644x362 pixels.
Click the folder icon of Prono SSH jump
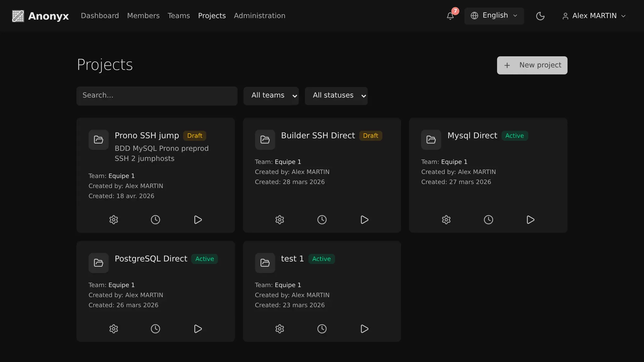tap(98, 140)
